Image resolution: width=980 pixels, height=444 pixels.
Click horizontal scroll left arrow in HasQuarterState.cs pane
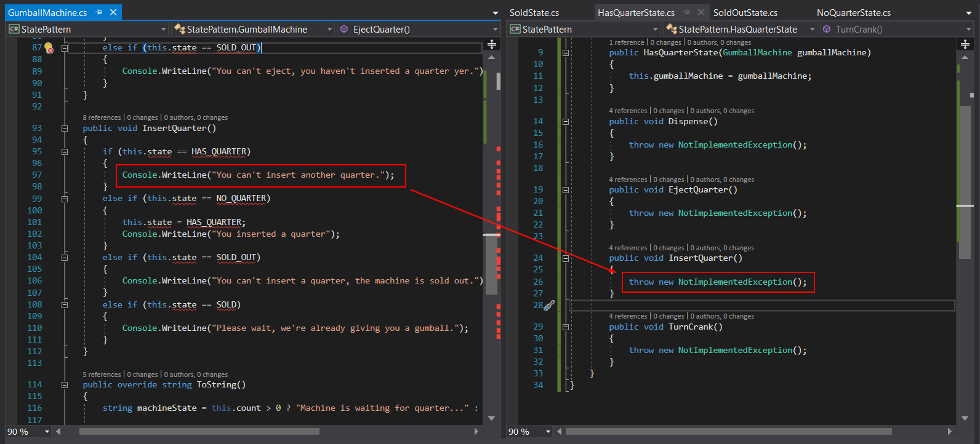560,432
